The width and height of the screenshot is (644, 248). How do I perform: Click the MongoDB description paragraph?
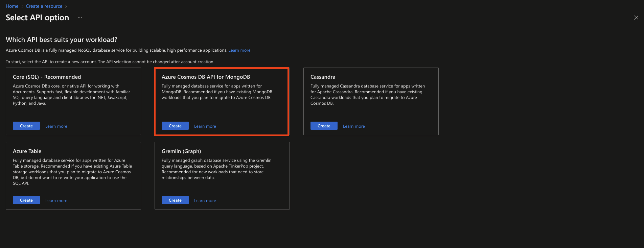pos(217,92)
